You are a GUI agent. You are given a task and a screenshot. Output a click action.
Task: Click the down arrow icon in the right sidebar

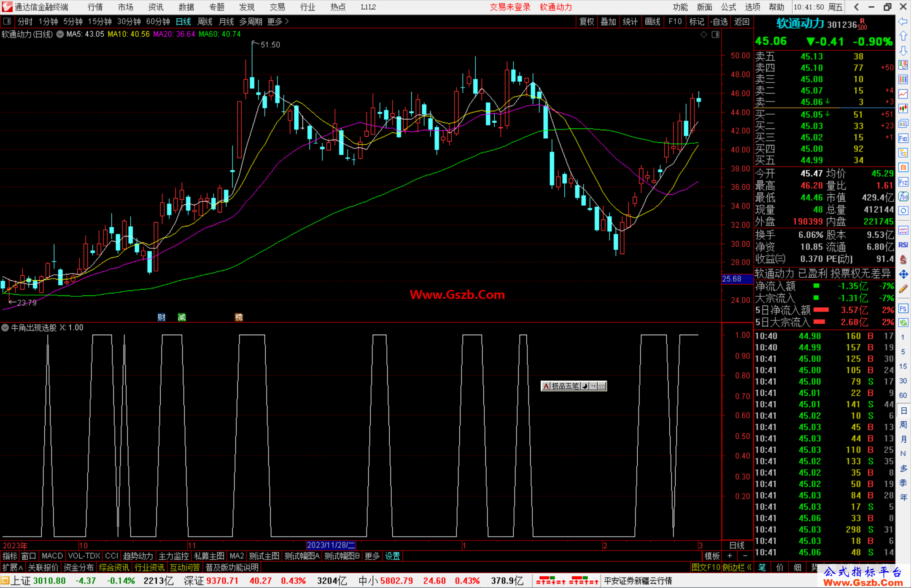click(903, 51)
